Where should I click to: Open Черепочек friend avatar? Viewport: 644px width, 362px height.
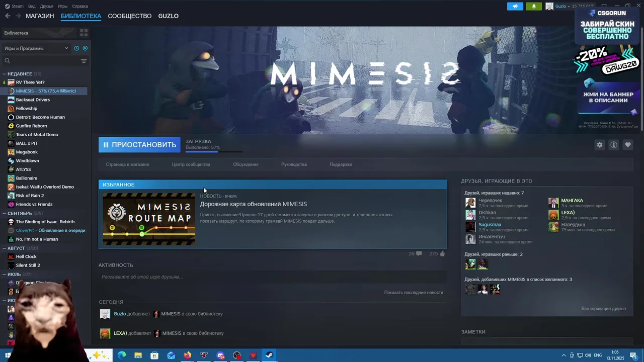[x=470, y=203]
